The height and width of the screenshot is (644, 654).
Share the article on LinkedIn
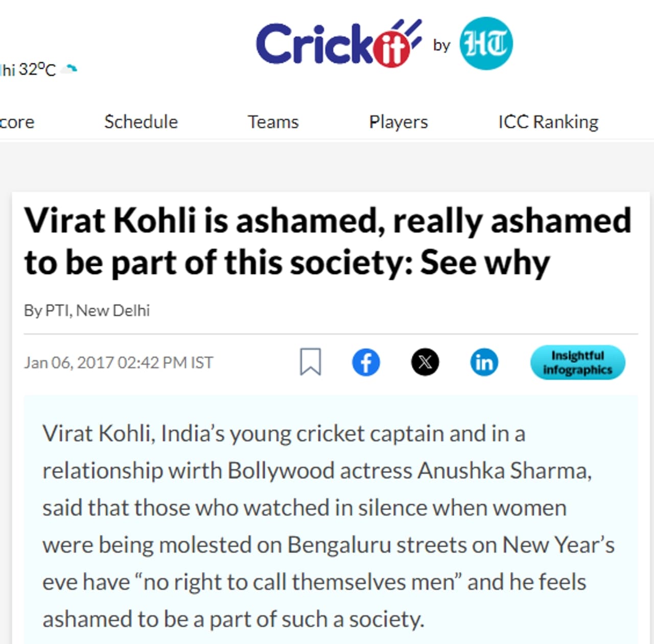[x=484, y=362]
